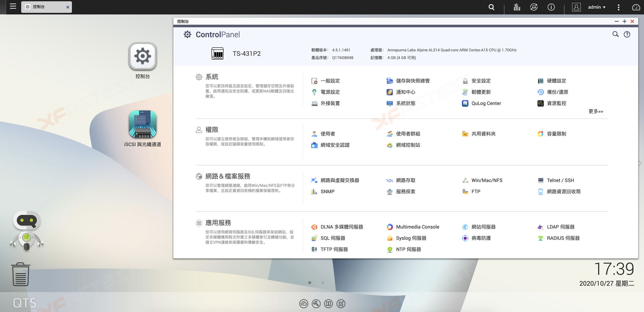Click the Qboost robot assistant
This screenshot has width=644, height=312.
pyautogui.click(x=26, y=231)
